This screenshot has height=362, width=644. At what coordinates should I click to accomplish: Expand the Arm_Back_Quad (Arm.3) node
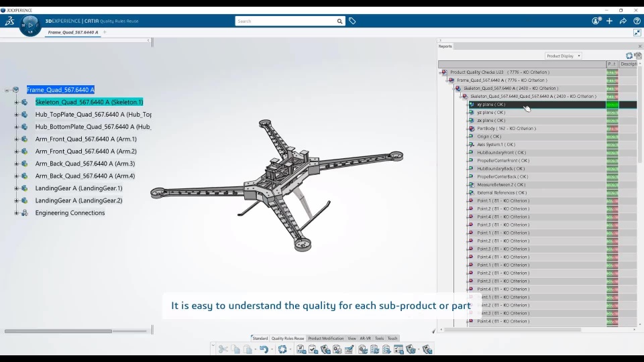[x=16, y=164]
